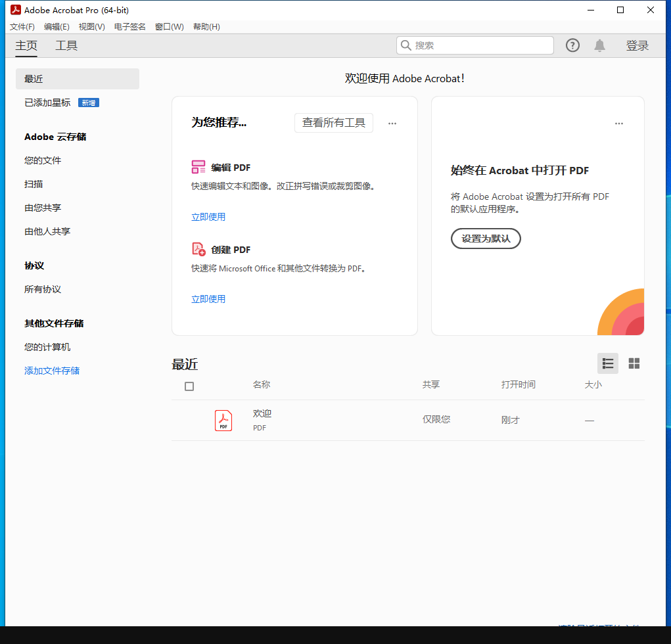Image resolution: width=671 pixels, height=644 pixels.
Task: Select the Edit PDF tool icon
Action: 198,167
